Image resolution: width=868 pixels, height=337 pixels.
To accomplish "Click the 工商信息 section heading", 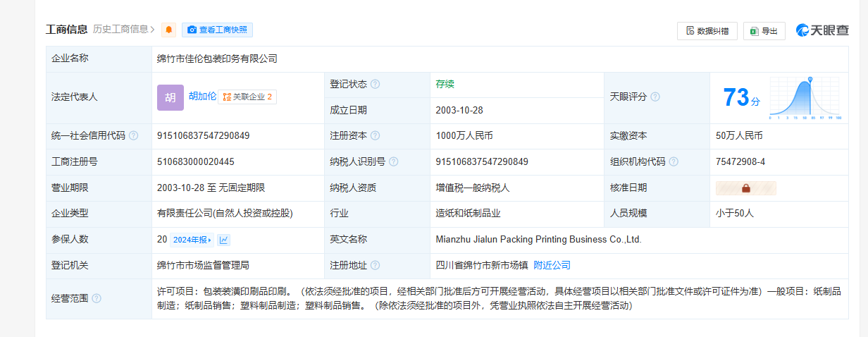I will pyautogui.click(x=67, y=30).
